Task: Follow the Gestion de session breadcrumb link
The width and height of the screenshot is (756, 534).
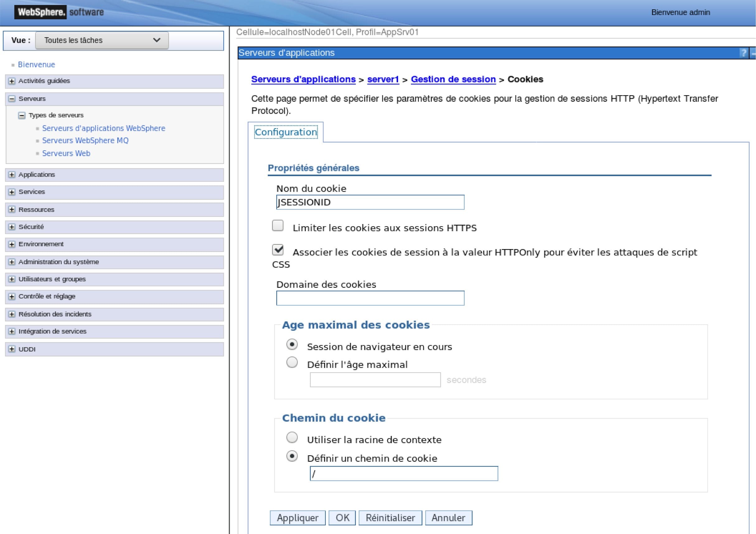Action: (x=453, y=79)
